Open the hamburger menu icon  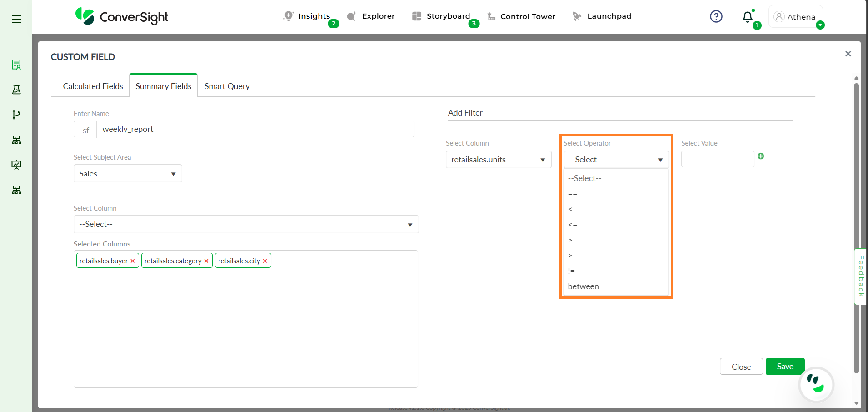pyautogui.click(x=16, y=19)
